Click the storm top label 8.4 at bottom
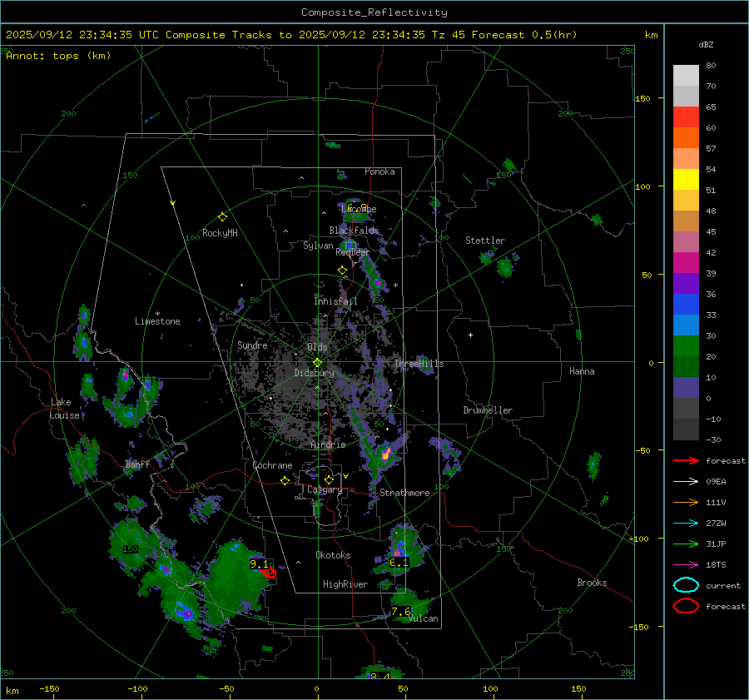This screenshot has width=749, height=700. 379,676
